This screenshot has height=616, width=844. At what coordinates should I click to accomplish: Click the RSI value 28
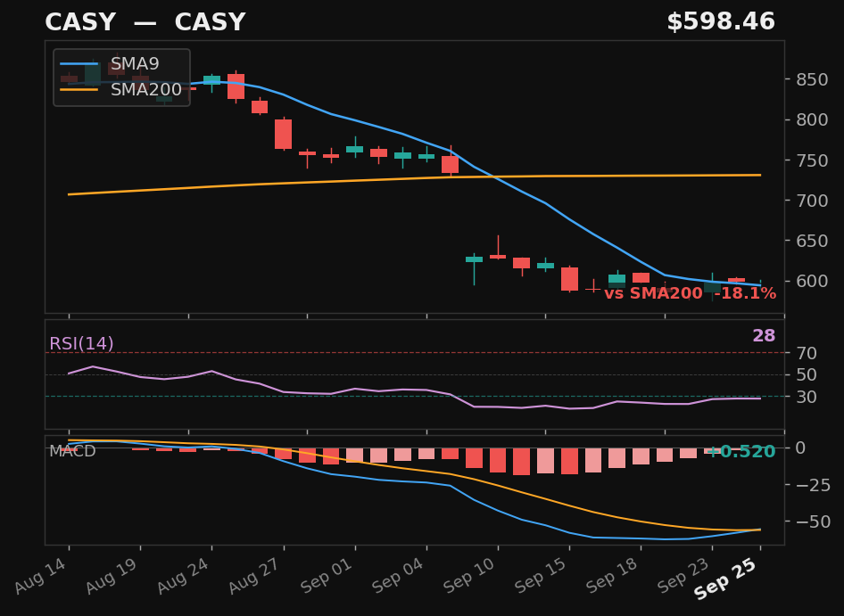tap(764, 336)
